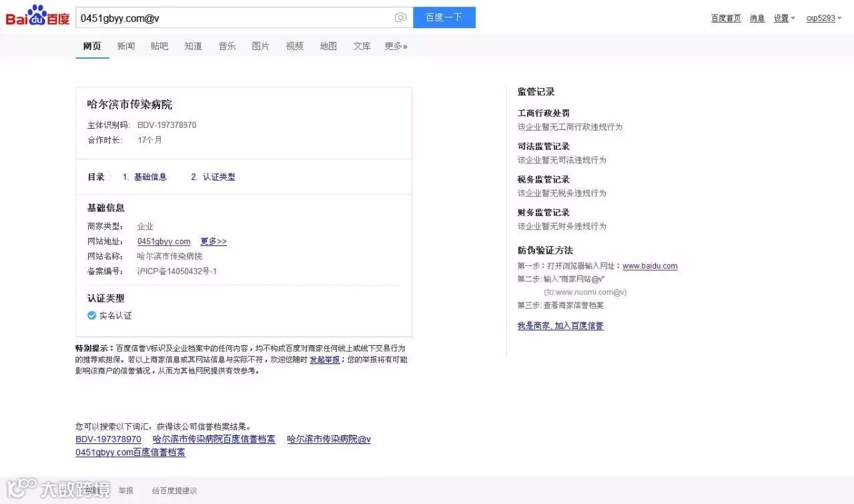Click the 工商行政处罚 heading

click(x=544, y=113)
